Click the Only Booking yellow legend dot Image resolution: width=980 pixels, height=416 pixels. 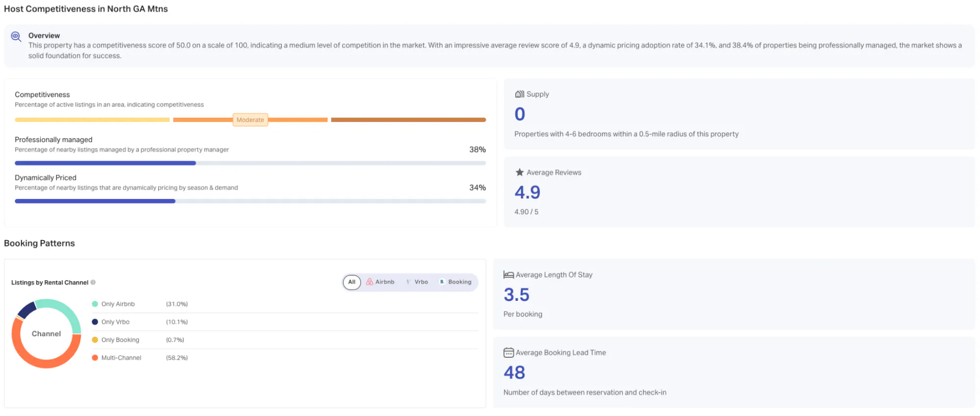pos(95,340)
